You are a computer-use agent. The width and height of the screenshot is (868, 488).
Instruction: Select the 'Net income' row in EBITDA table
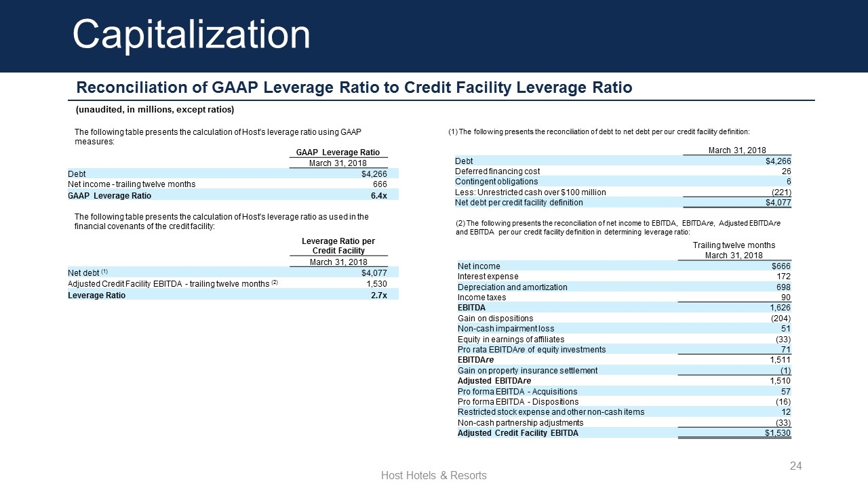coord(625,266)
